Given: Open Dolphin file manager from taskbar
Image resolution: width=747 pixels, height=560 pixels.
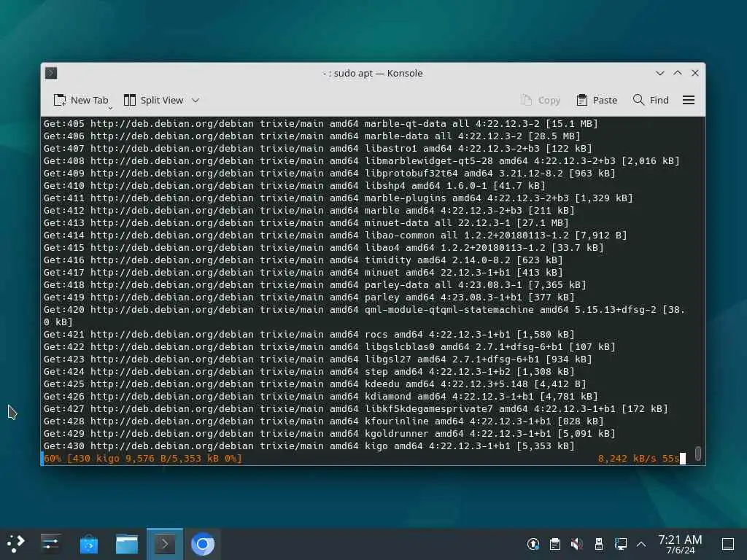Looking at the screenshot, I should 127,544.
